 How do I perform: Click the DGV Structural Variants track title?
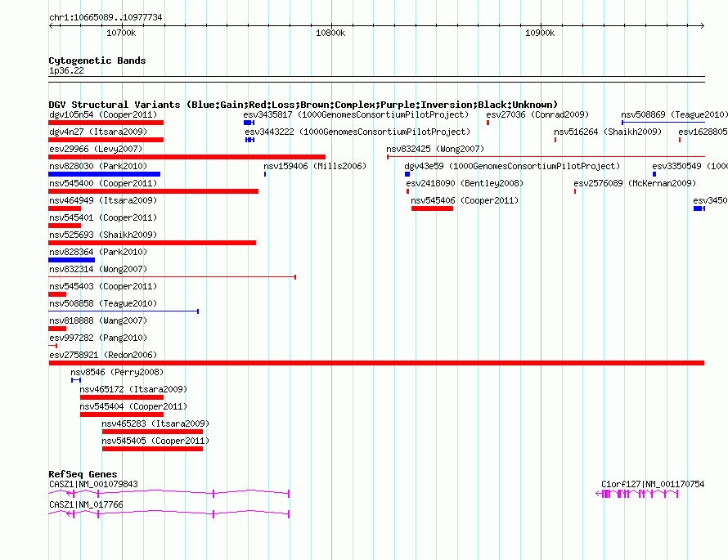(x=303, y=105)
